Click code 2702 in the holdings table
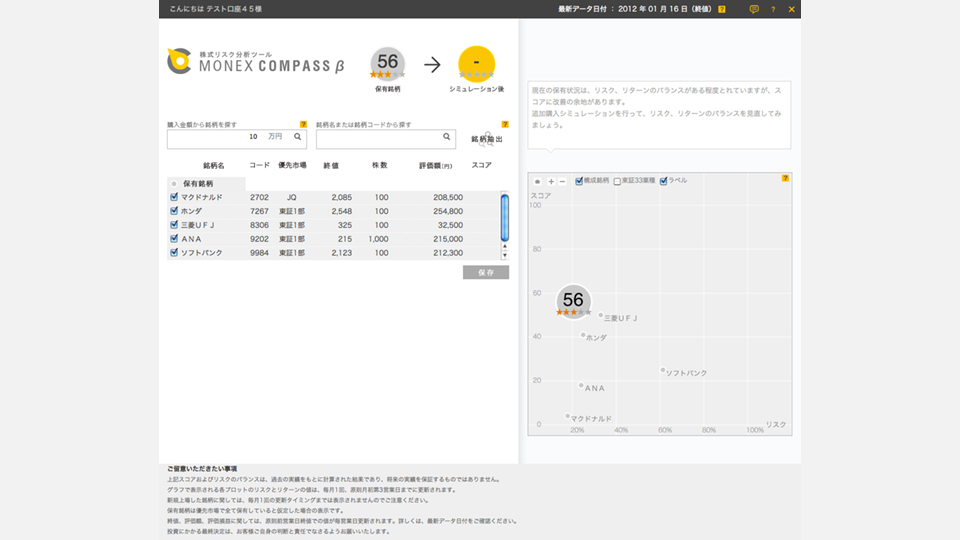960x540 pixels. coord(259,197)
